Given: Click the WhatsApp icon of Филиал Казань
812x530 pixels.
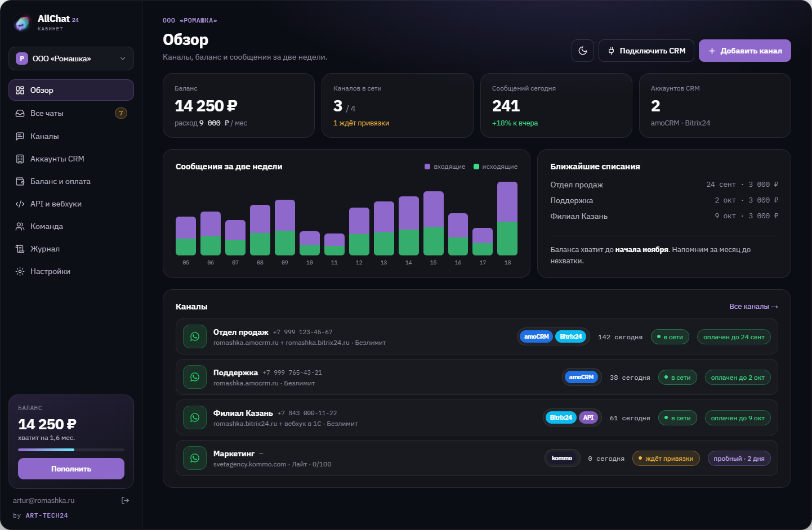Looking at the screenshot, I should click(x=195, y=417).
